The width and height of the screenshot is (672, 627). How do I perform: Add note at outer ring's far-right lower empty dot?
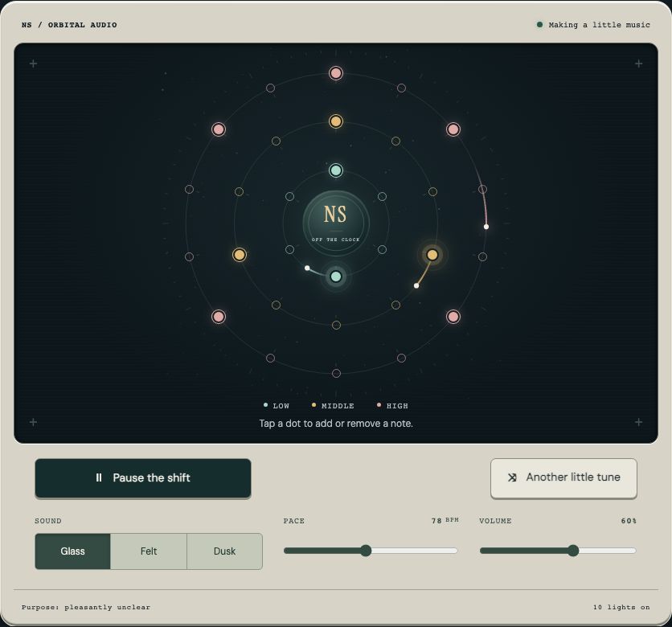(482, 257)
